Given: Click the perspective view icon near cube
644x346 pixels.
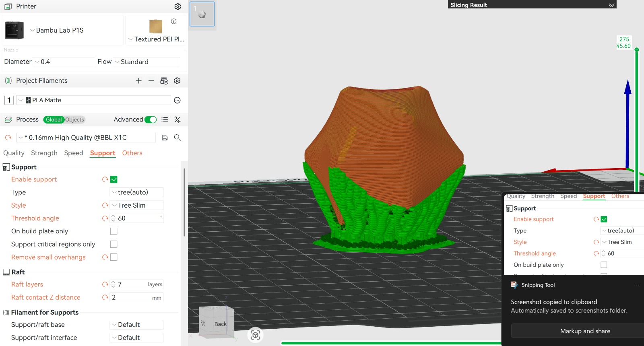Looking at the screenshot, I should pos(255,335).
